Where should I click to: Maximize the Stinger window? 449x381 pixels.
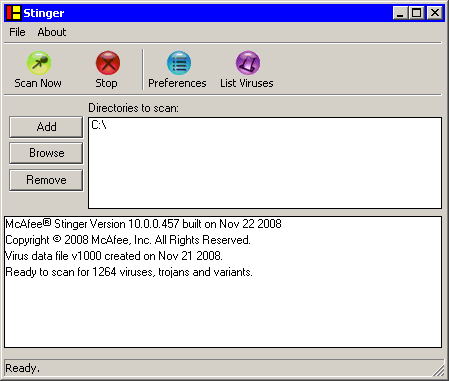(416, 13)
